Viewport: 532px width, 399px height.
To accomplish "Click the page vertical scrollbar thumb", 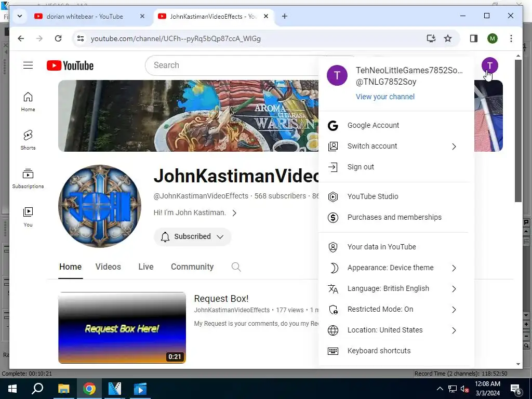I will (518, 130).
